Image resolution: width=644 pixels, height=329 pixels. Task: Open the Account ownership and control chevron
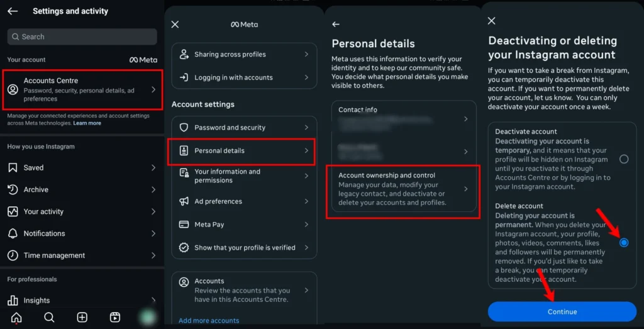click(x=466, y=189)
